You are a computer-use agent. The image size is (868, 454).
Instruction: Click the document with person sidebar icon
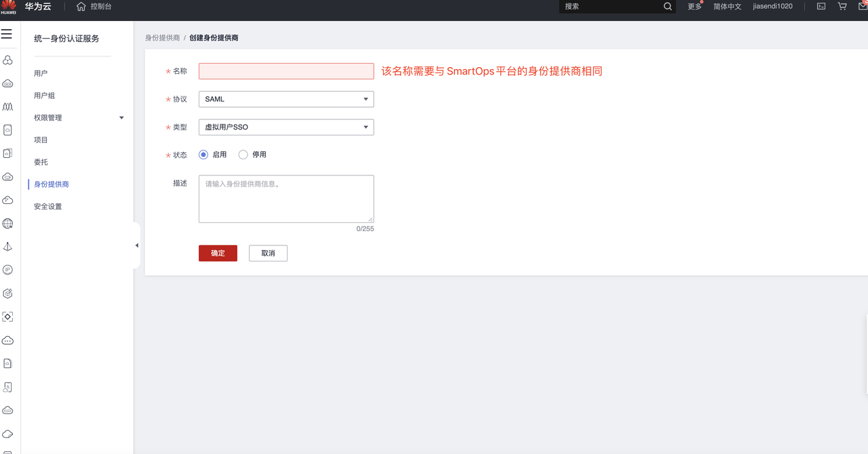[x=7, y=387]
